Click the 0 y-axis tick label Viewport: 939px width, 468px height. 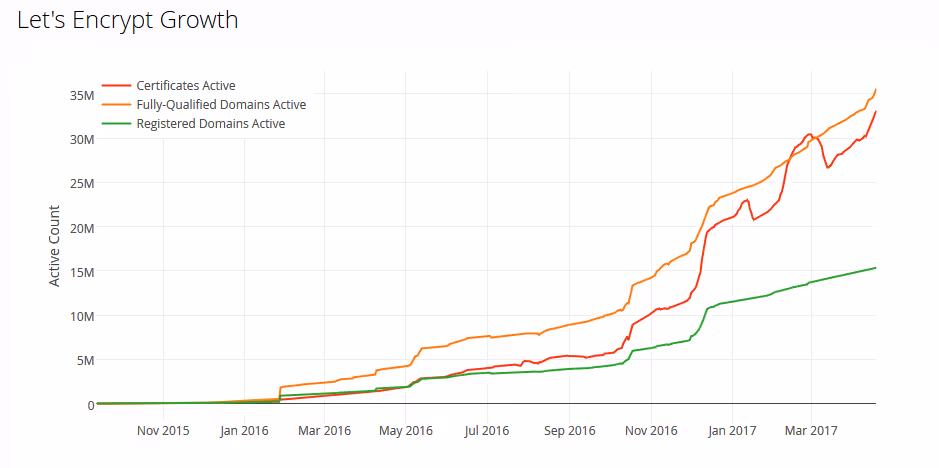pyautogui.click(x=90, y=404)
